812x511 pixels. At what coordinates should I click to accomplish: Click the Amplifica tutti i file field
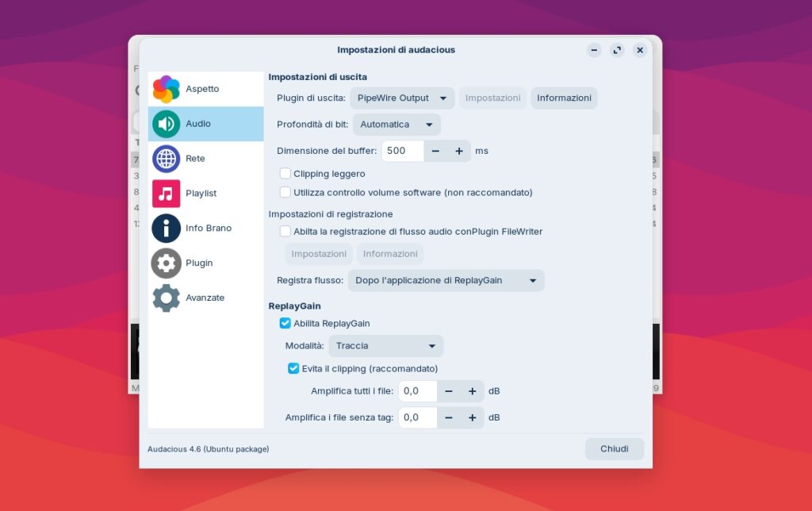click(418, 391)
